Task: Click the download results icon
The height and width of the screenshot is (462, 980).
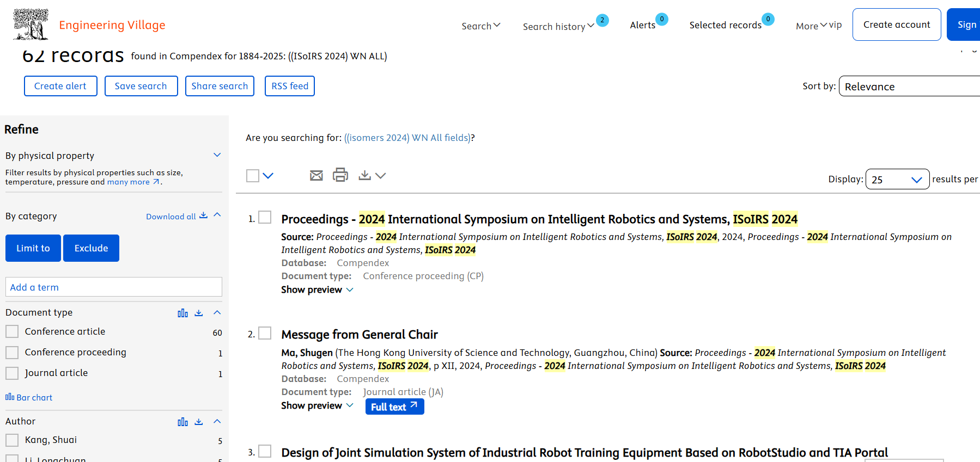Action: tap(365, 175)
